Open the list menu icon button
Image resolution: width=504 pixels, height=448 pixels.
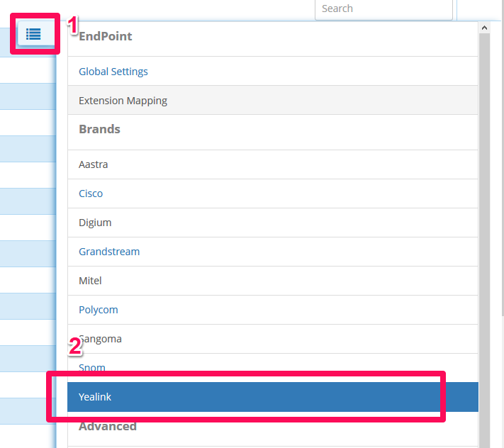(x=33, y=34)
